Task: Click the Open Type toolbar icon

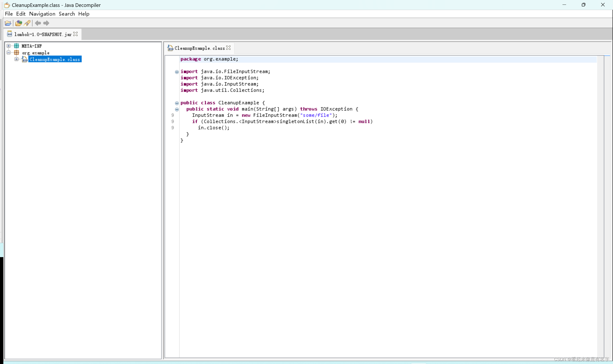Action: [x=19, y=23]
